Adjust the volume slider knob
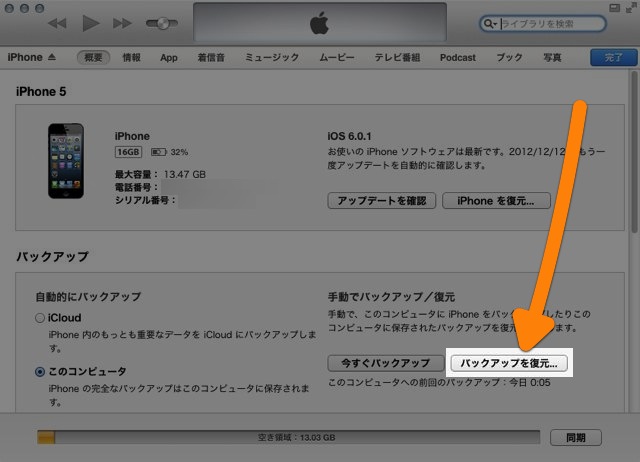The image size is (640, 462). 162,23
